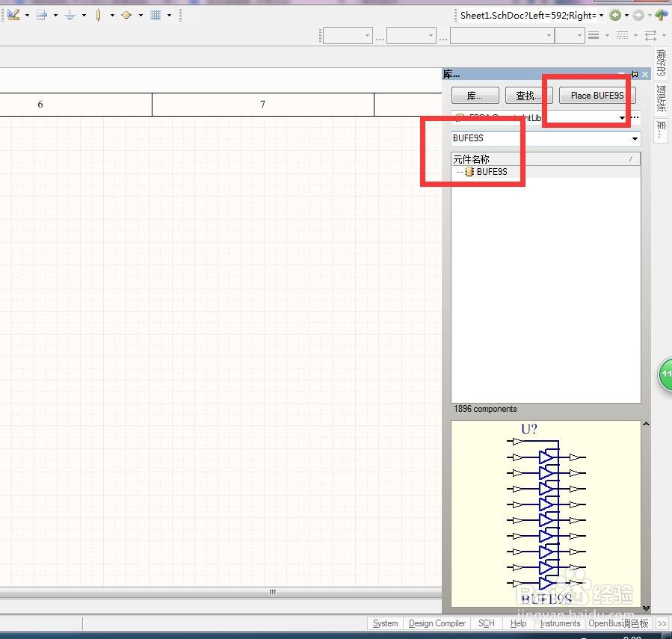Open the BUFE9S filter history dropdown
The height and width of the screenshot is (639, 672).
(x=635, y=138)
